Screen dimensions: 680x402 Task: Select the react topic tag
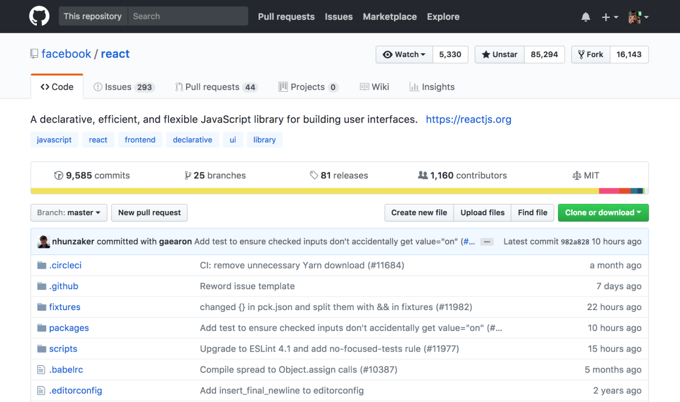[98, 140]
